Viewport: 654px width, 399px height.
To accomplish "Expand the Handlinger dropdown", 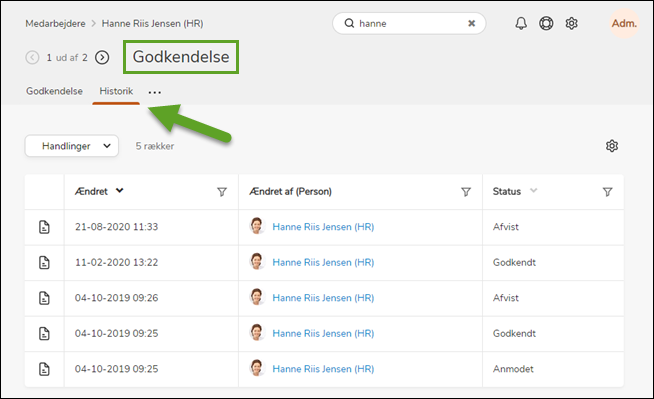I will pyautogui.click(x=72, y=146).
